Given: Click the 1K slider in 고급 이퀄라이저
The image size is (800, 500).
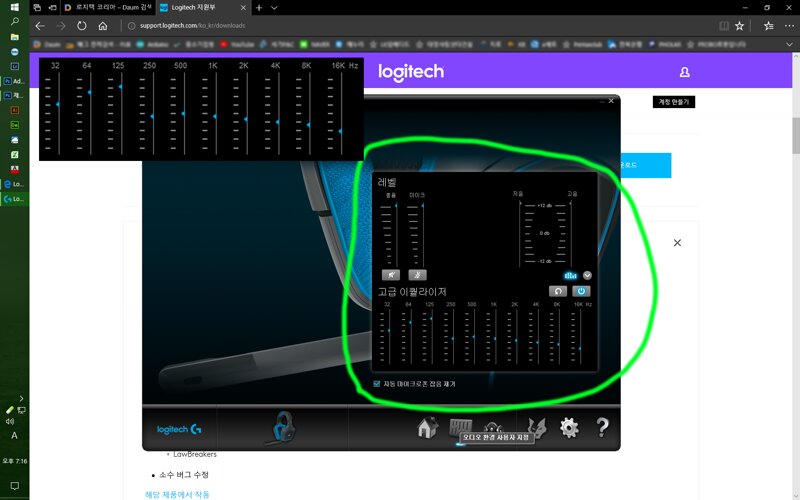Looking at the screenshot, I should pos(495,337).
